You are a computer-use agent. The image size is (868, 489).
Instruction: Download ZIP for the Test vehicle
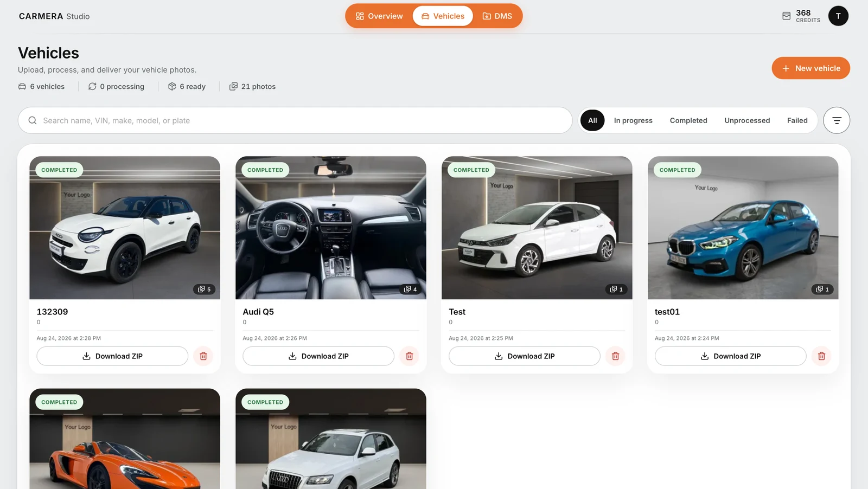point(525,356)
